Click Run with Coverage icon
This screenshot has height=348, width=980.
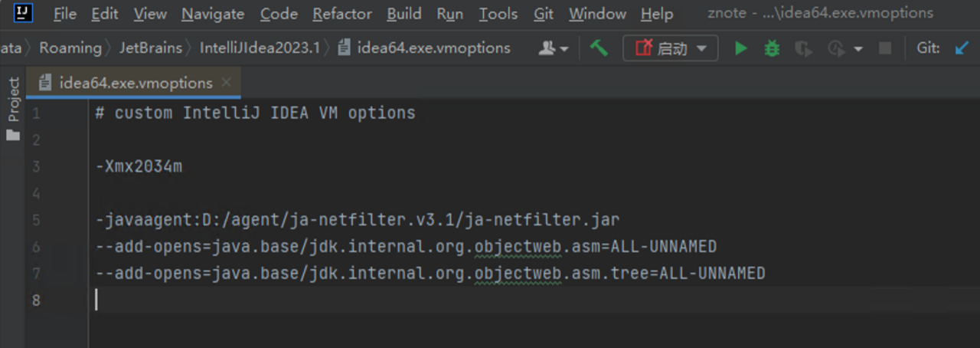click(x=803, y=48)
